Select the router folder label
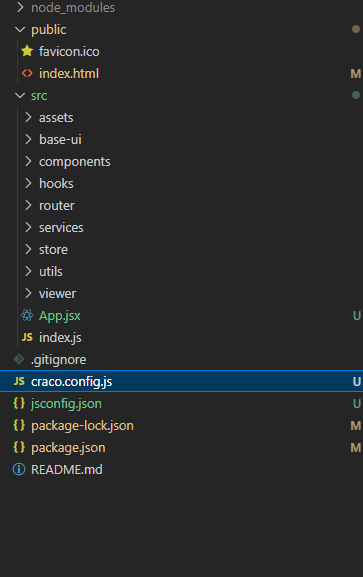Viewport: 363px width, 577px height. (x=57, y=205)
